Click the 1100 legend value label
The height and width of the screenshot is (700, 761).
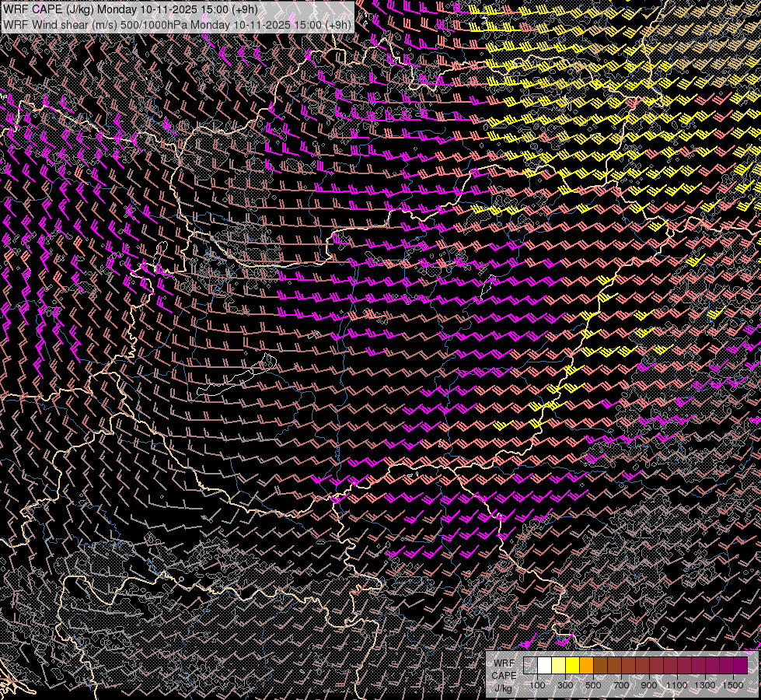coord(676,685)
